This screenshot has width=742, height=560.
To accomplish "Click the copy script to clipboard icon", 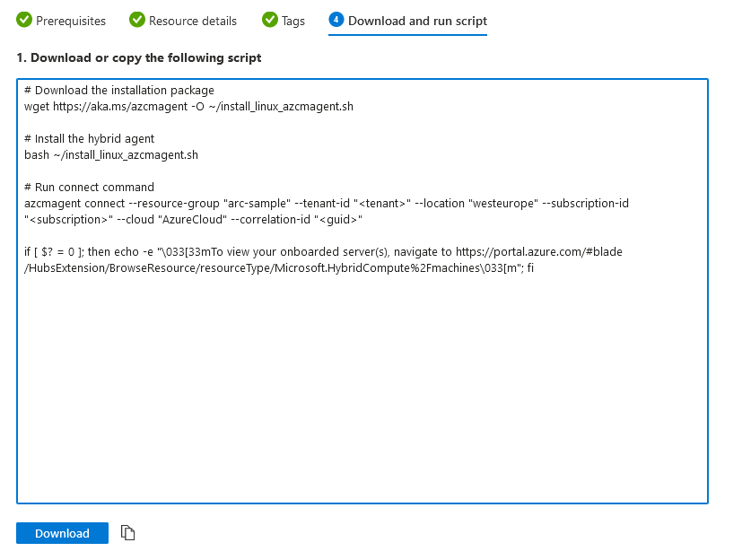I will pyautogui.click(x=127, y=533).
